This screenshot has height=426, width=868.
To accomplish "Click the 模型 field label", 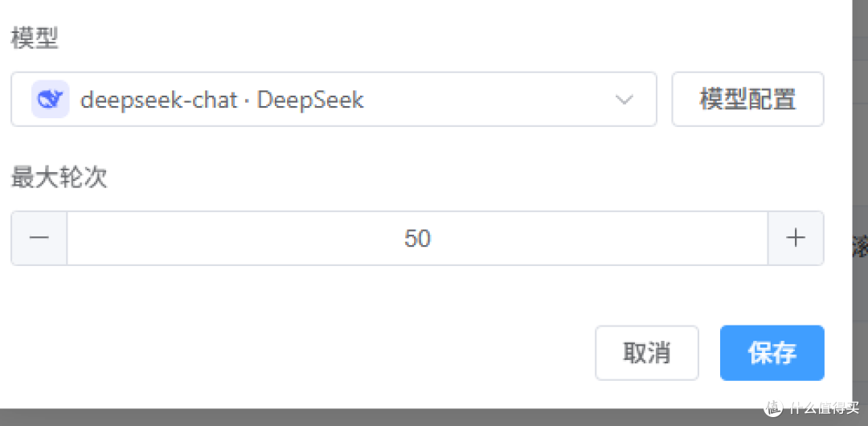I will [35, 38].
